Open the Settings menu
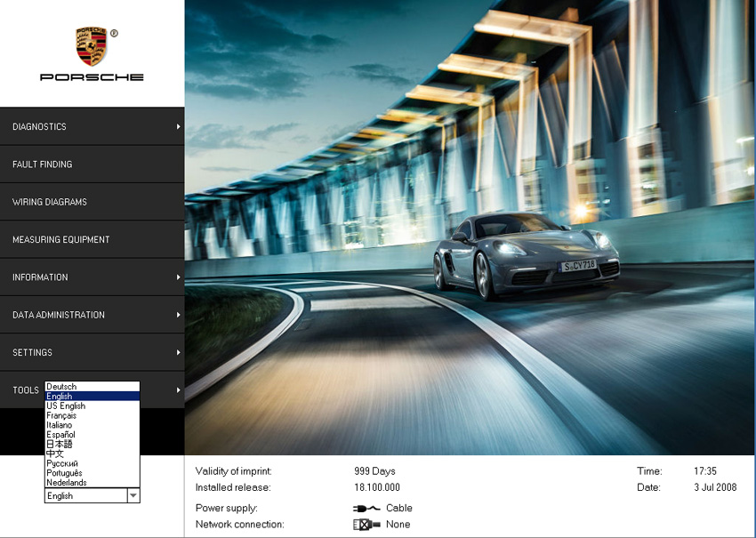 coord(92,352)
